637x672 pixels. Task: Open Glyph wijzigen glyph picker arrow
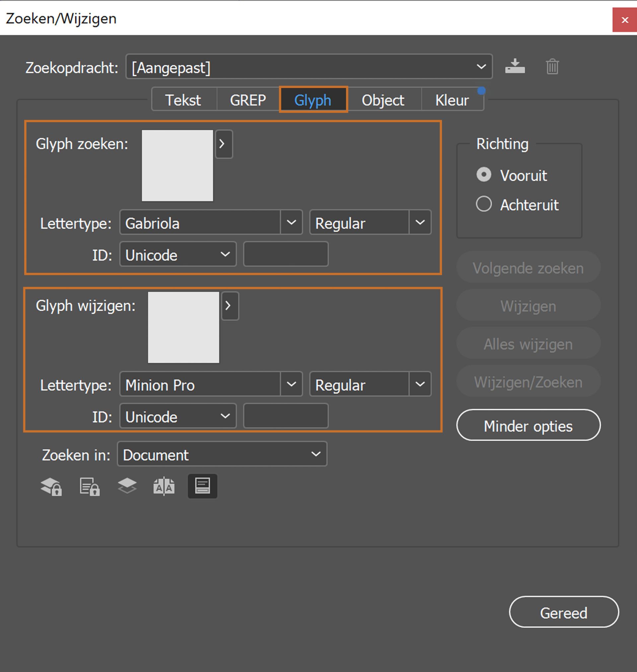click(230, 306)
